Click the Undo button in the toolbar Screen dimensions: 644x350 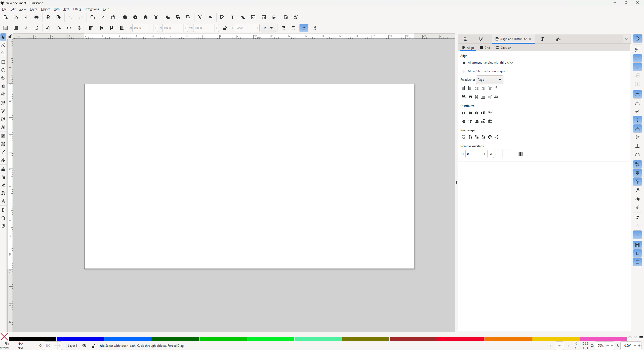tap(70, 17)
